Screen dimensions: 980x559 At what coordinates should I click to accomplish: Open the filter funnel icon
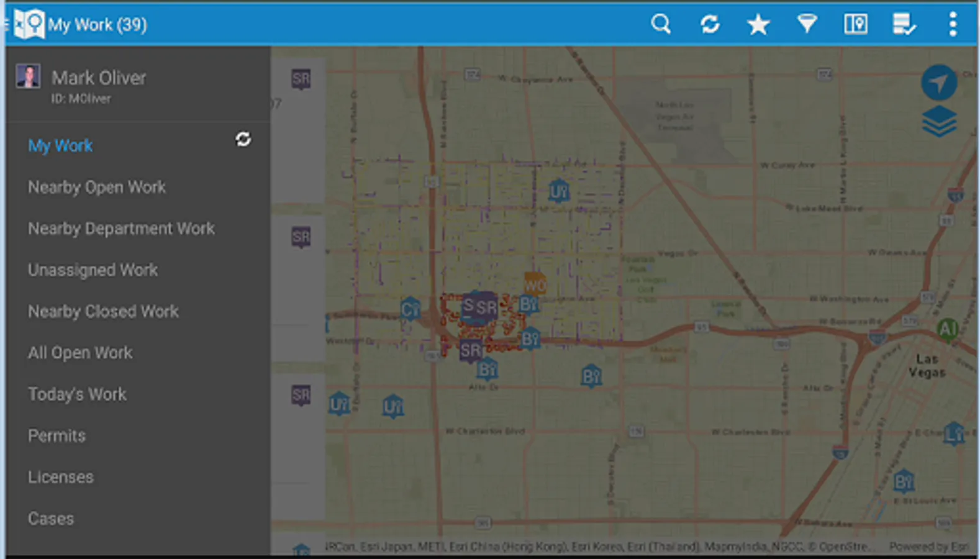pos(807,25)
